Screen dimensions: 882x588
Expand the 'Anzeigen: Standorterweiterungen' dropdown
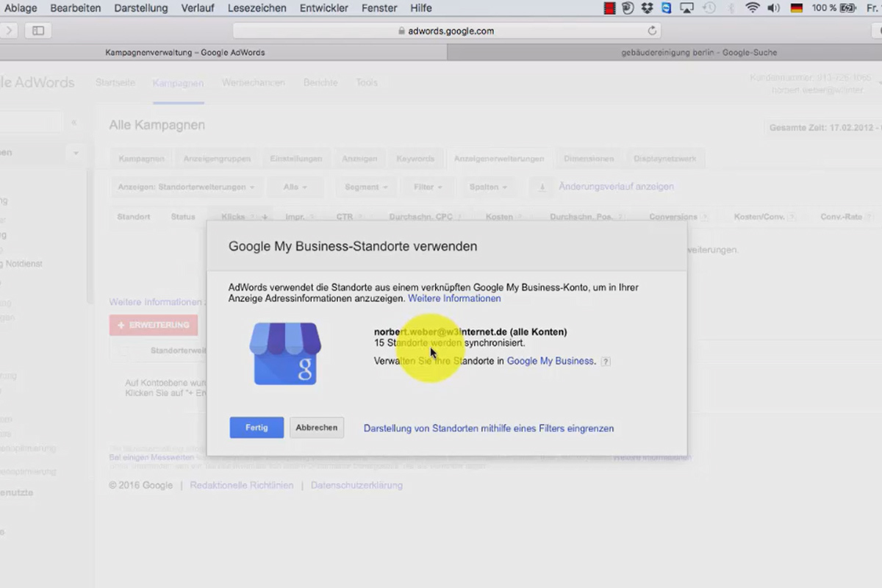186,187
